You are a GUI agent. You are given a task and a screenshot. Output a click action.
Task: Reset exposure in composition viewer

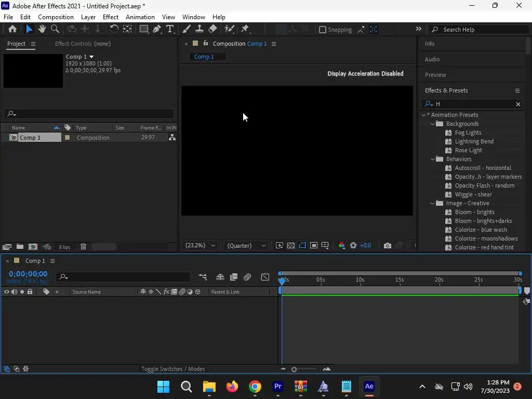click(353, 245)
